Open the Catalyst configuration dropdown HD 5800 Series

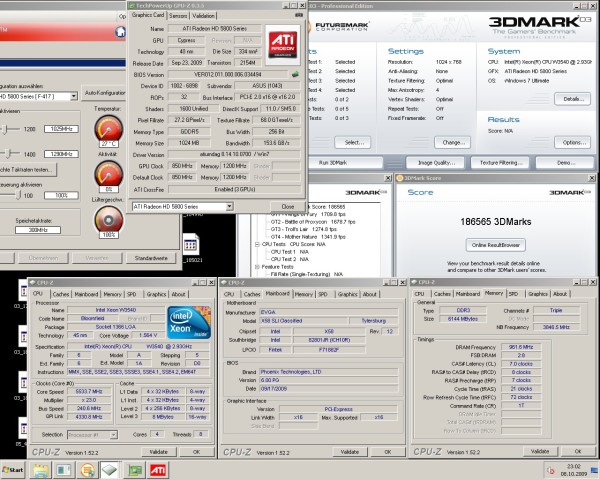click(x=74, y=96)
